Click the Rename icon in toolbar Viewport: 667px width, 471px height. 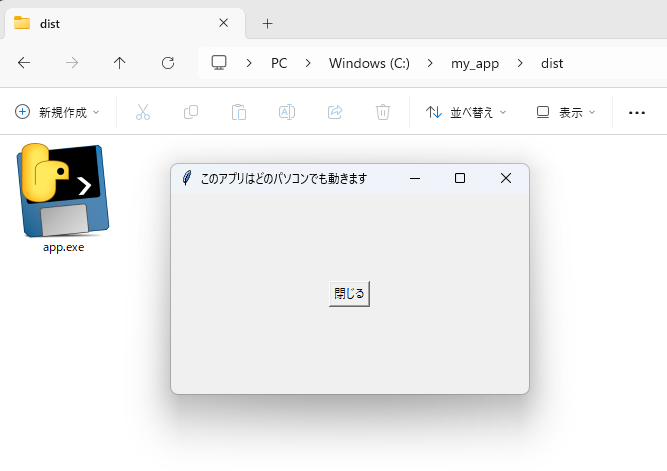click(287, 112)
